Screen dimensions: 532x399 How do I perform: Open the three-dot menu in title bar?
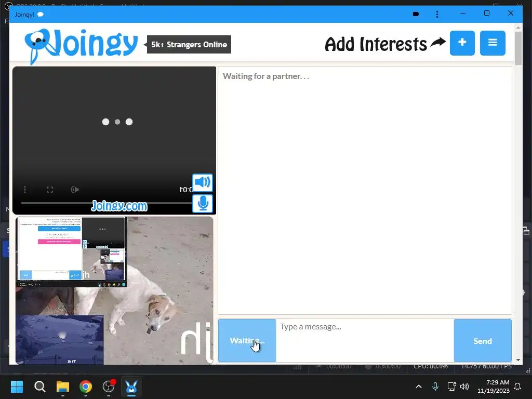pyautogui.click(x=437, y=14)
